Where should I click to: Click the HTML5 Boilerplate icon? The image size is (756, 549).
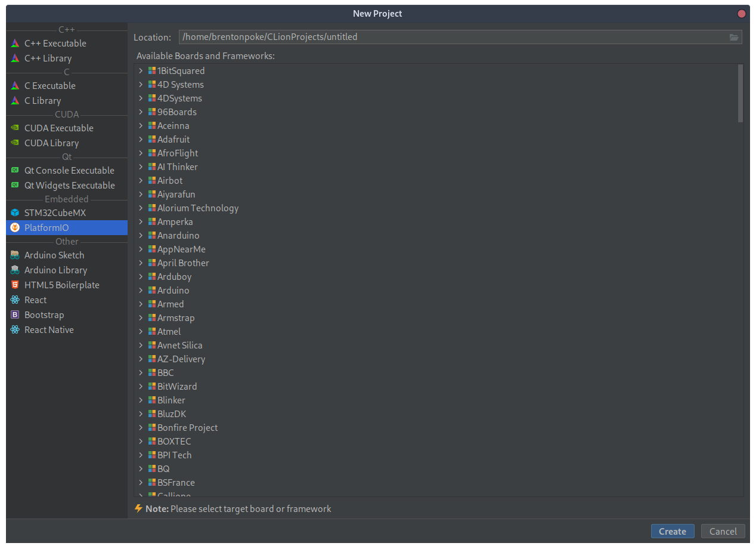pyautogui.click(x=15, y=285)
